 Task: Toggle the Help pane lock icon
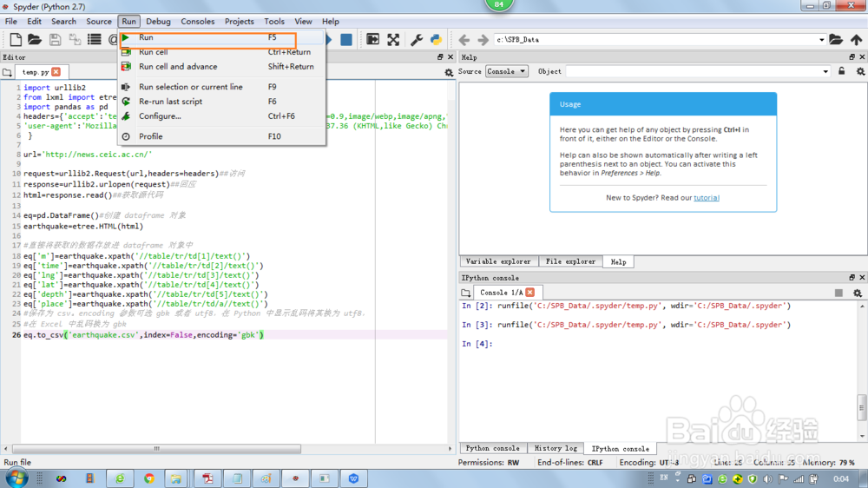tap(841, 71)
